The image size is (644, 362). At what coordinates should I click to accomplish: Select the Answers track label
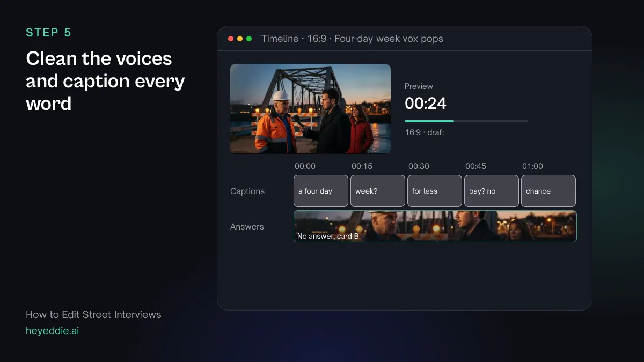(x=247, y=226)
